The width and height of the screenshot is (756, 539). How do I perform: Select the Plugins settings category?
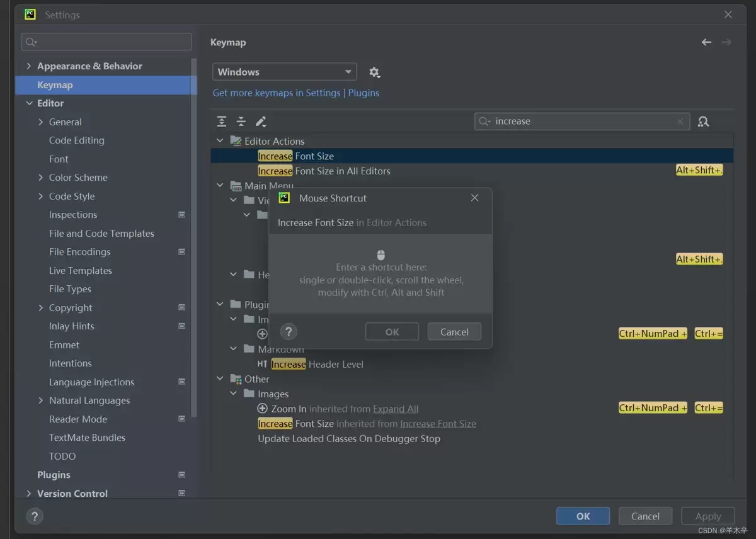click(x=54, y=475)
